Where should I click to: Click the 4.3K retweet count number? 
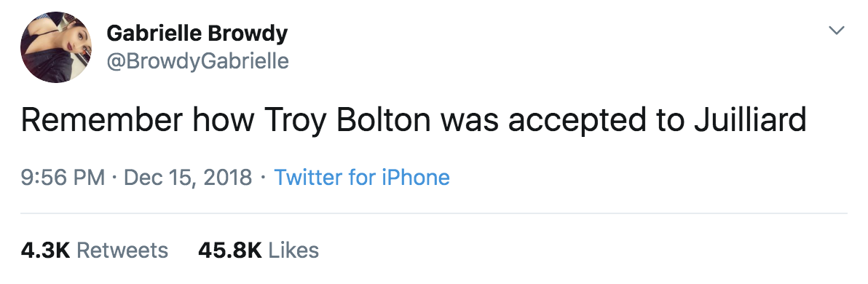pos(45,251)
